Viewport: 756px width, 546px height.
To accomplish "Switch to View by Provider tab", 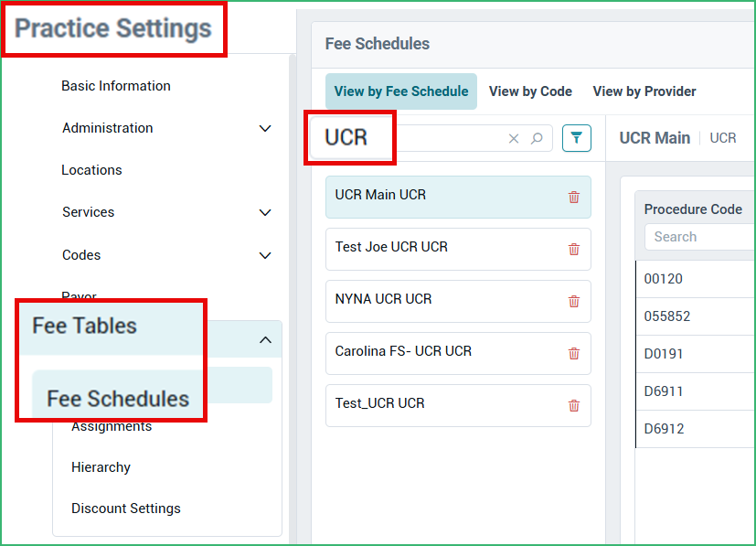I will (x=644, y=91).
